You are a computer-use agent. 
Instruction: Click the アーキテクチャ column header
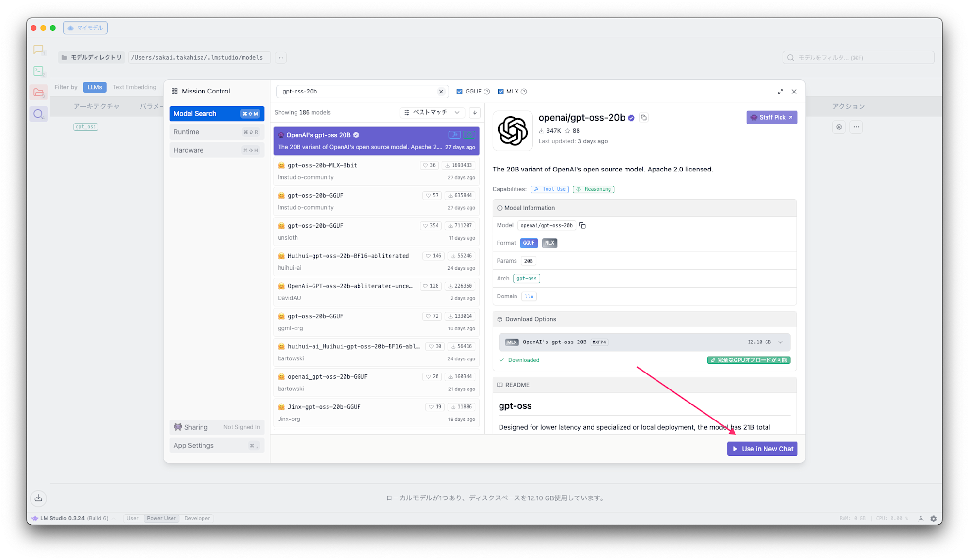point(96,106)
